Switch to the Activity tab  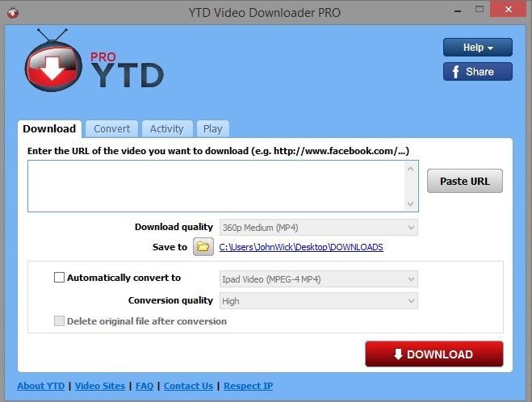click(167, 129)
